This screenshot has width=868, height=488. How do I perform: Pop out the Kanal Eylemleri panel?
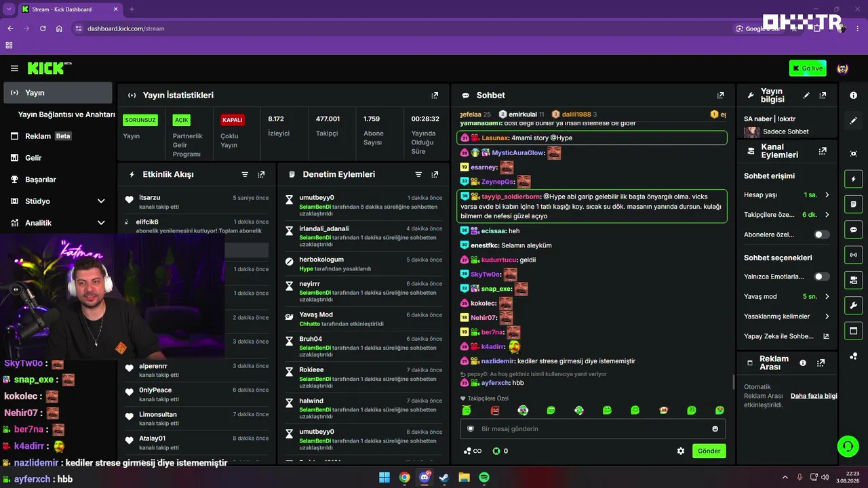coord(823,151)
